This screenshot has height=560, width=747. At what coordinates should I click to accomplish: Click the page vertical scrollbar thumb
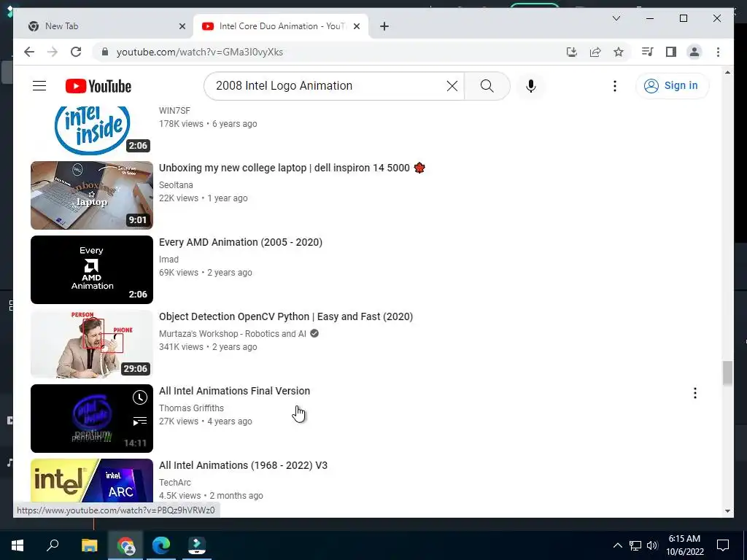click(727, 373)
